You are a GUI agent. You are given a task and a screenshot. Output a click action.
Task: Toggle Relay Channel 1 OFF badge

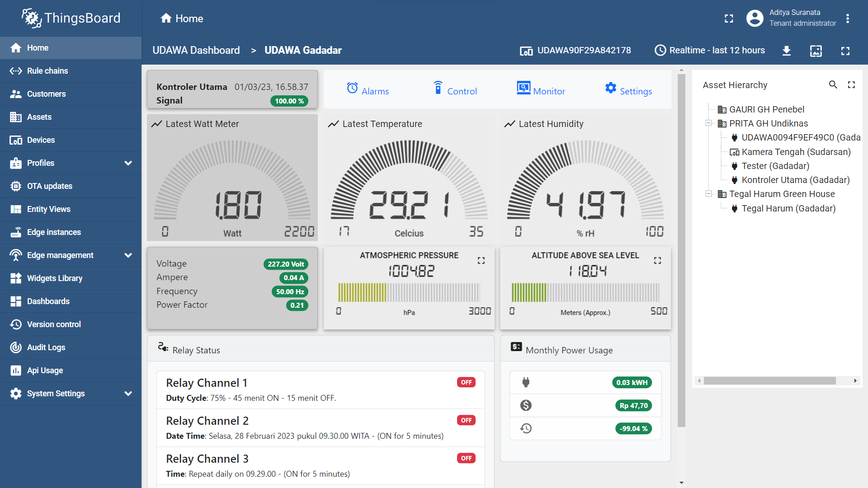click(466, 382)
